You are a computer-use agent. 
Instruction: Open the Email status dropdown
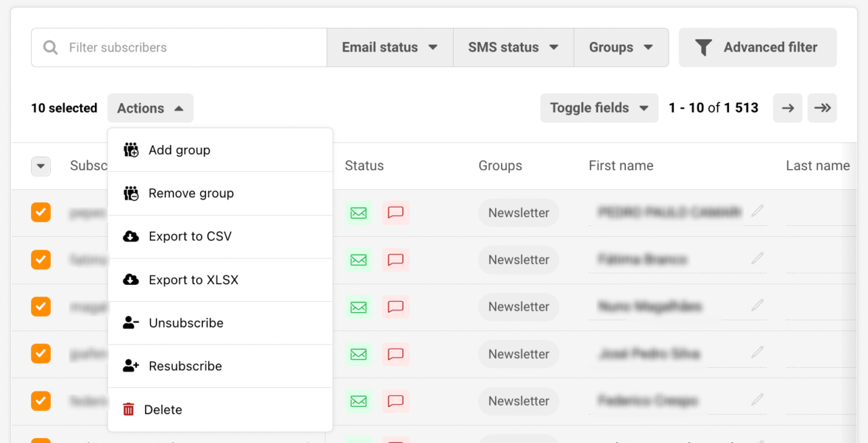pos(389,47)
